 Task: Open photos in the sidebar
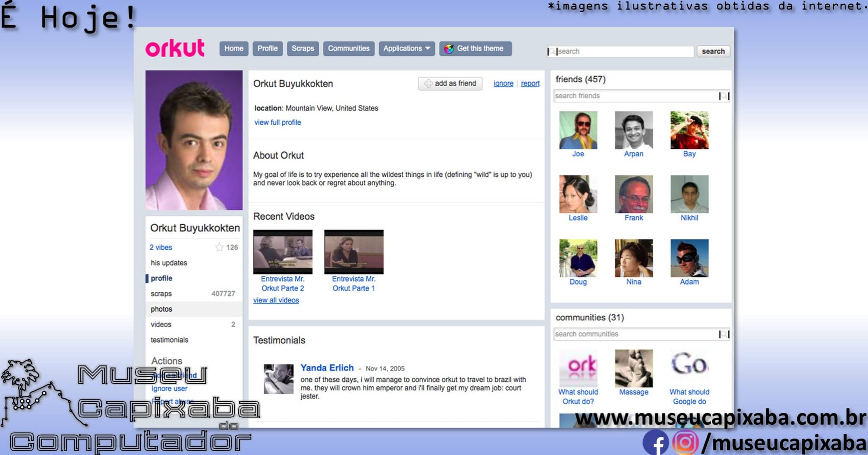coord(194,309)
